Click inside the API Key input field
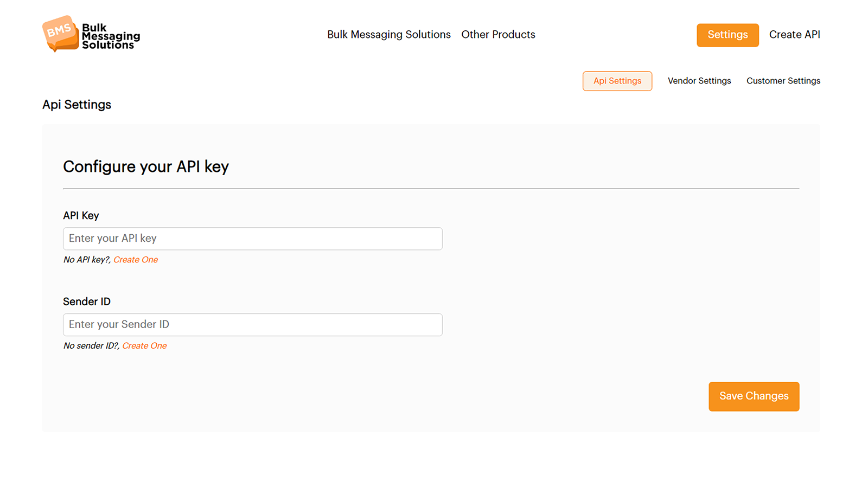Image resolution: width=868 pixels, height=488 pixels. pyautogui.click(x=252, y=239)
